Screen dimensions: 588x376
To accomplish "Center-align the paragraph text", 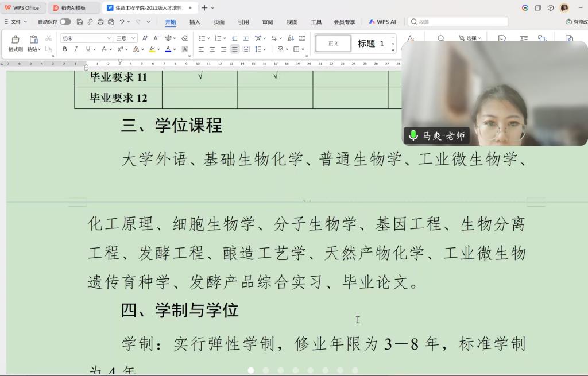I will click(212, 49).
